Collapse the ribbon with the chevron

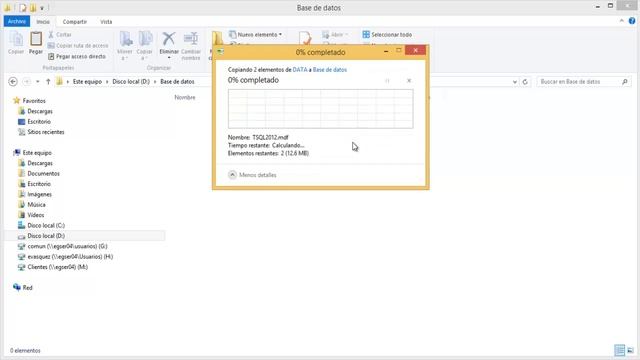[x=622, y=21]
